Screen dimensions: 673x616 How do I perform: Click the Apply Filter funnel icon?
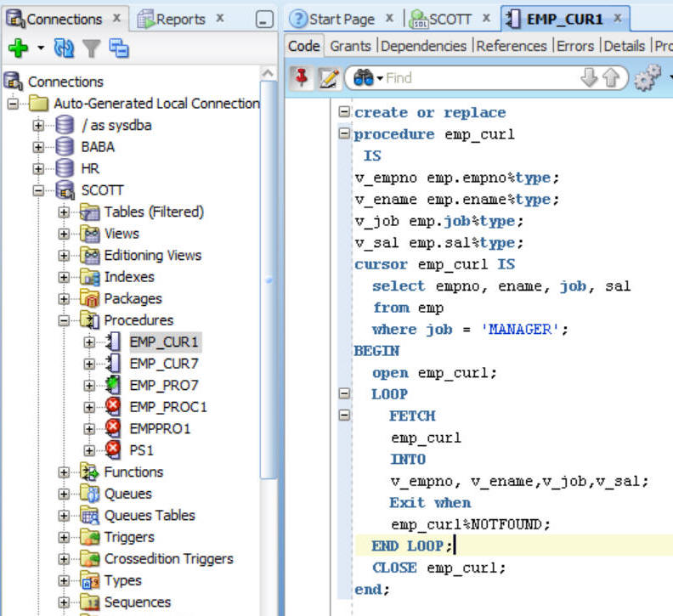point(91,49)
